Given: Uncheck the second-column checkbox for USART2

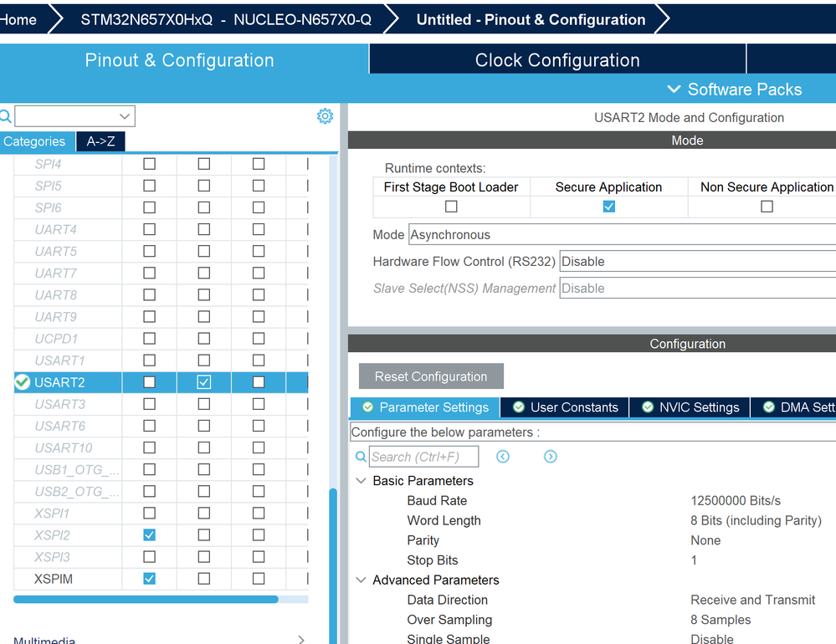Looking at the screenshot, I should (x=203, y=382).
